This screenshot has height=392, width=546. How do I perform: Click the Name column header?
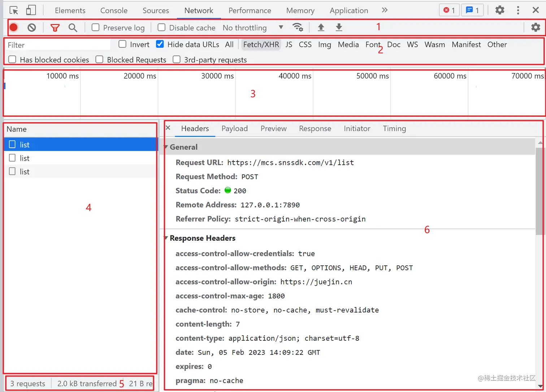81,129
